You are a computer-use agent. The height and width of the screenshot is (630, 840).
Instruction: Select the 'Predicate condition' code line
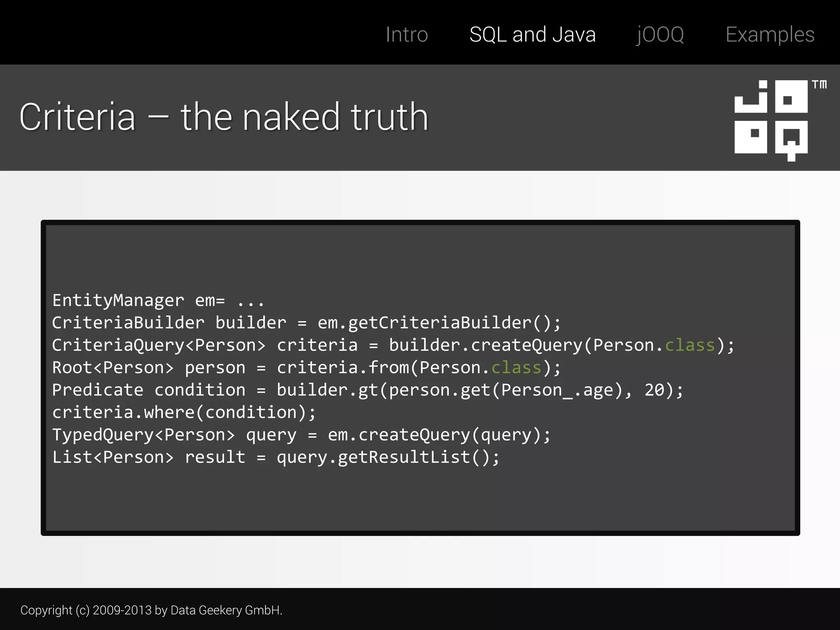pyautogui.click(x=367, y=390)
